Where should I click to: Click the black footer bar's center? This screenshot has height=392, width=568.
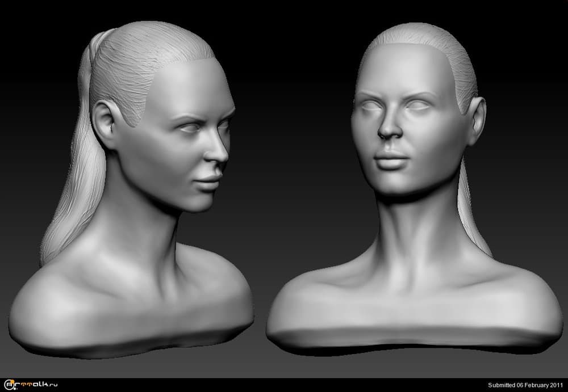(284, 385)
